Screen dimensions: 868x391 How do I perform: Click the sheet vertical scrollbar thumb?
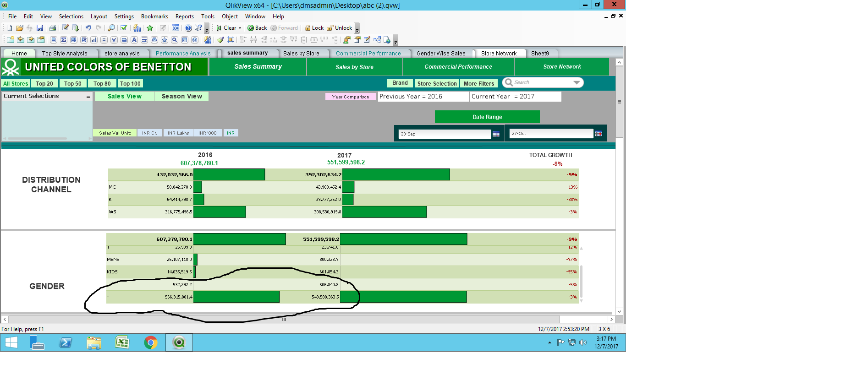[x=619, y=102]
